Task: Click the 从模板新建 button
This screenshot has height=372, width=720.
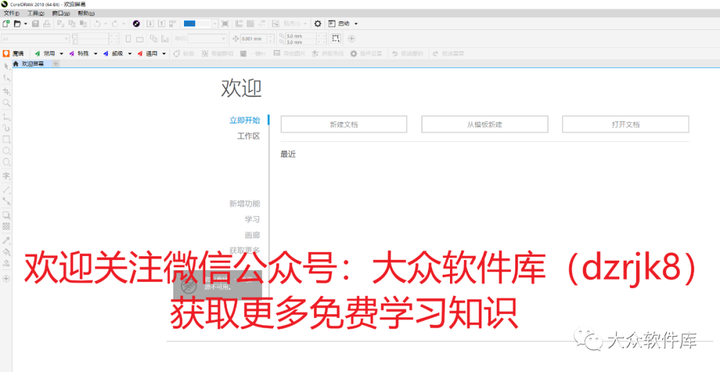Action: [484, 124]
